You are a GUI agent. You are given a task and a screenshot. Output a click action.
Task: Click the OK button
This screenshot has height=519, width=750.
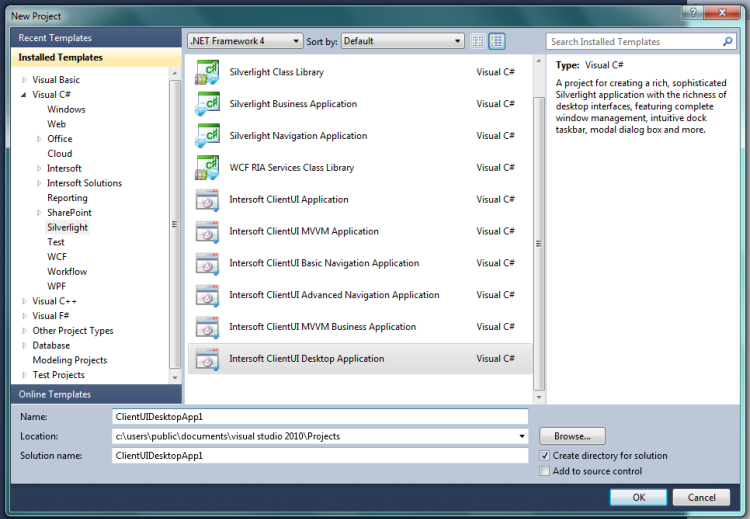tap(638, 497)
